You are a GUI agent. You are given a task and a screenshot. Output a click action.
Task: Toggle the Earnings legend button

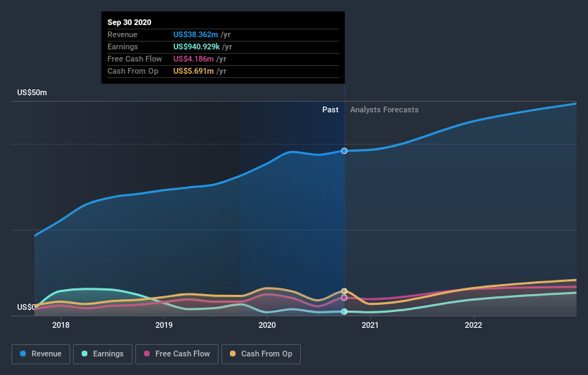pos(102,354)
